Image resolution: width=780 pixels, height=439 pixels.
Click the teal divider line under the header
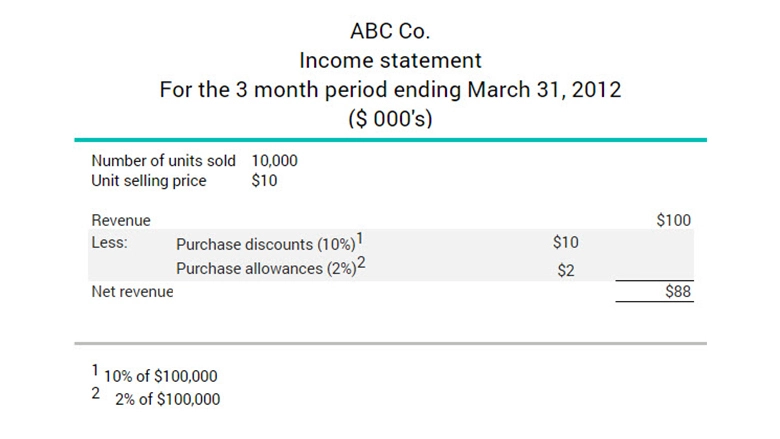click(390, 140)
